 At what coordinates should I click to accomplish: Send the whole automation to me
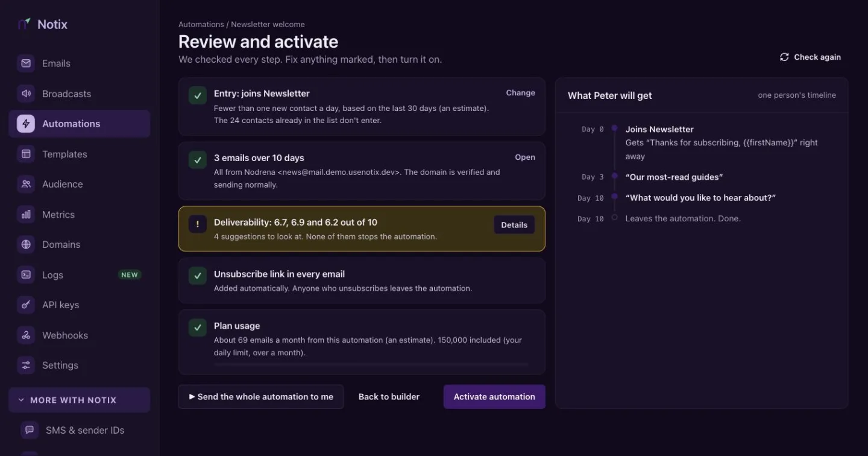[x=261, y=397]
